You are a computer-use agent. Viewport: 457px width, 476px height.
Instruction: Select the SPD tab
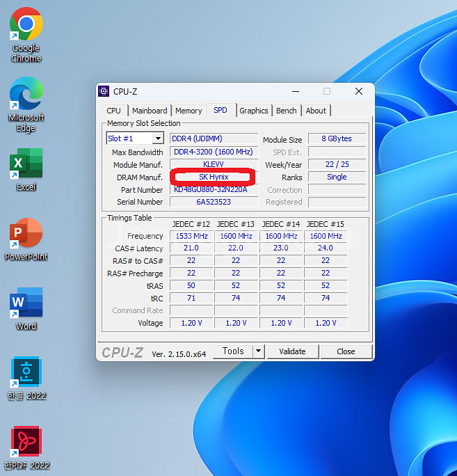(x=221, y=110)
